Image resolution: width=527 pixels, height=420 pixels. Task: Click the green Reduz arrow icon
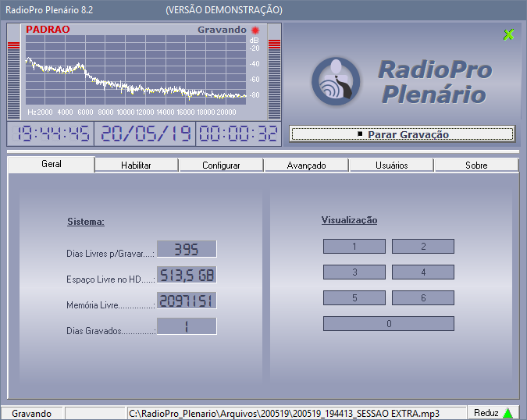point(507,413)
